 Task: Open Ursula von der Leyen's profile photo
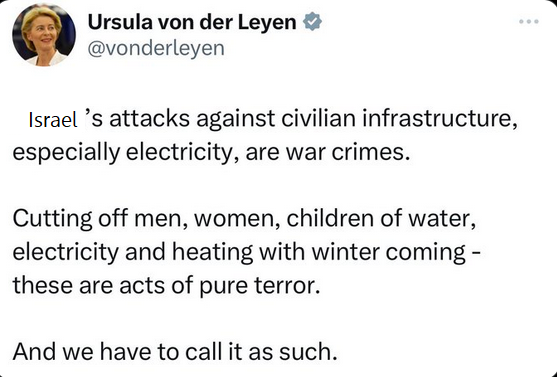(x=44, y=35)
